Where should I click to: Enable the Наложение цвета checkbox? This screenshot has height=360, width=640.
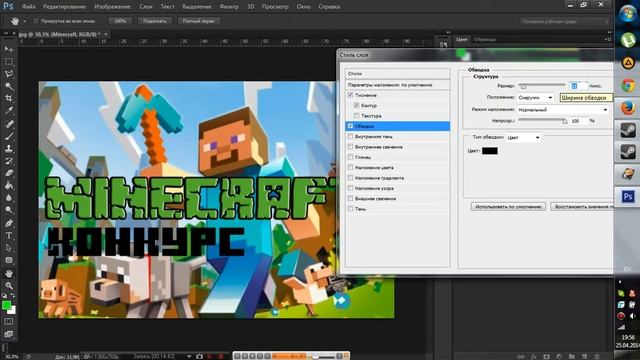coord(350,167)
